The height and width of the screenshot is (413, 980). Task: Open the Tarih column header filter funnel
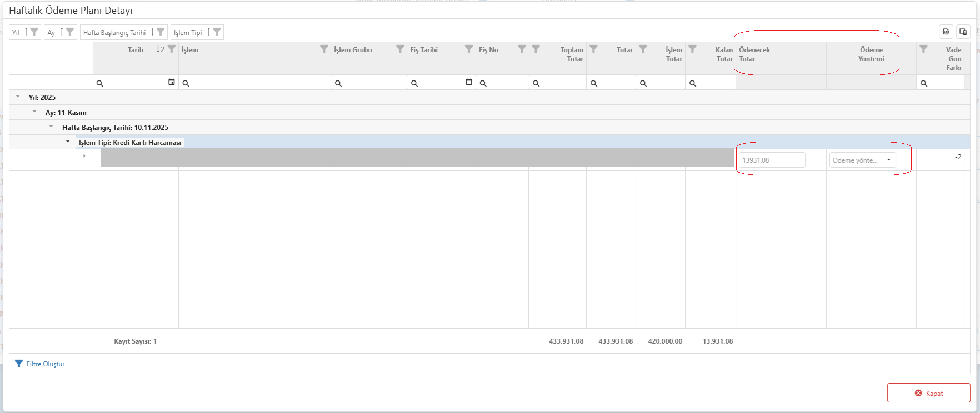click(172, 49)
